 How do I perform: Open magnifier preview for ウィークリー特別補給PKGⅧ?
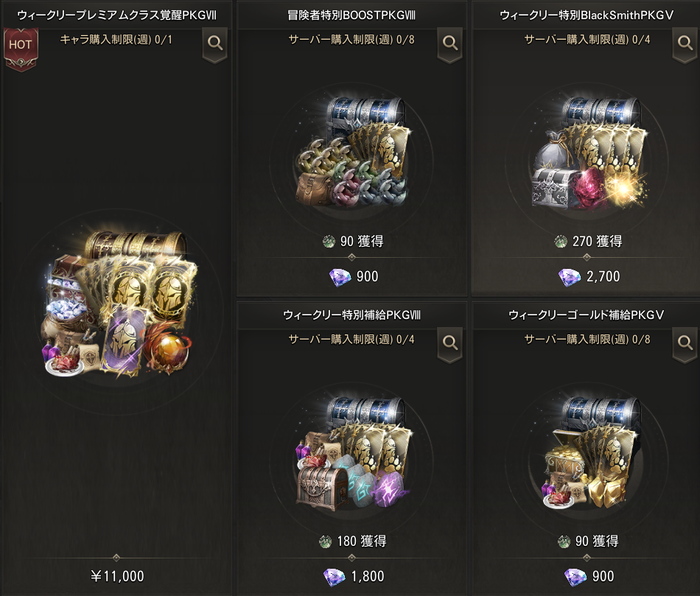[450, 344]
